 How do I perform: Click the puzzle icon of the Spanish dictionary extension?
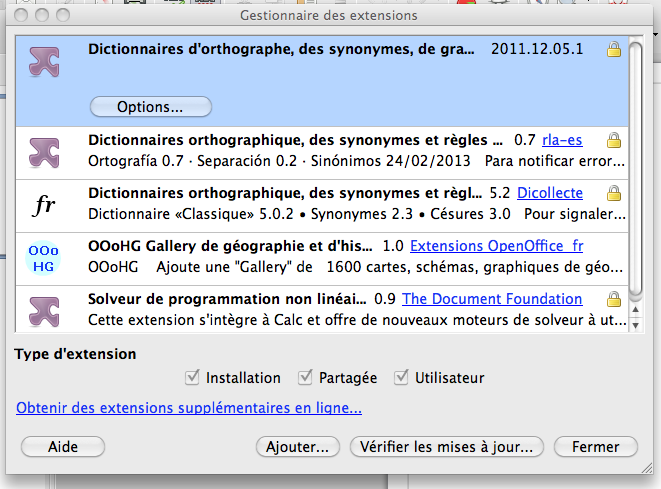(x=44, y=153)
